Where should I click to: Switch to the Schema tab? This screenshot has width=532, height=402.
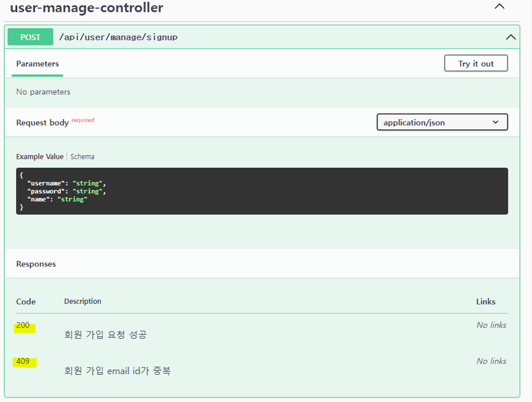click(x=82, y=157)
